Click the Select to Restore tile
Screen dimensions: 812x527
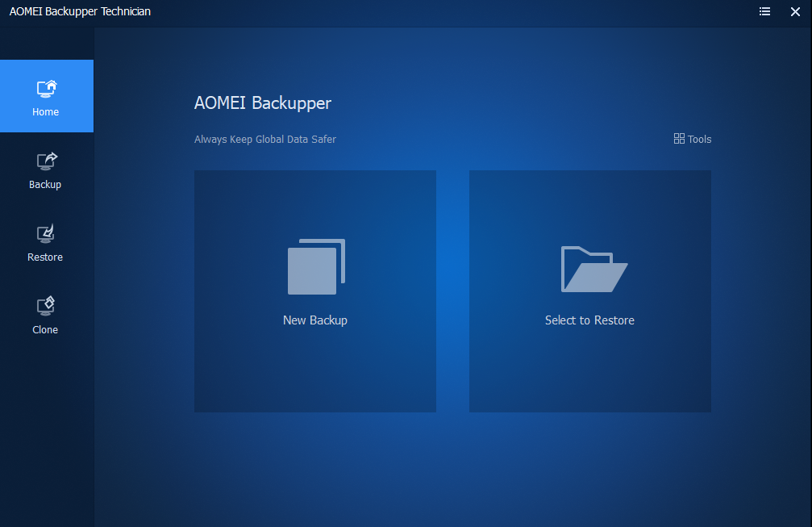589,291
